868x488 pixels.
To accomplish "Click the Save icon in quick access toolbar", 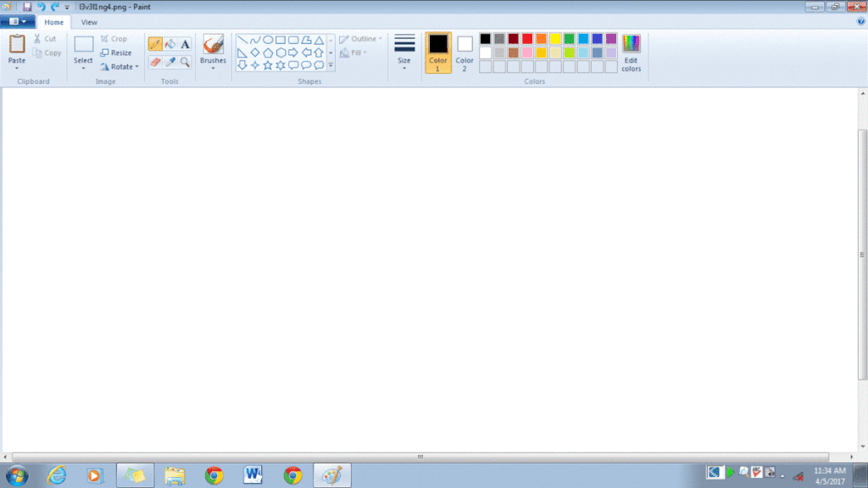I will (x=26, y=7).
